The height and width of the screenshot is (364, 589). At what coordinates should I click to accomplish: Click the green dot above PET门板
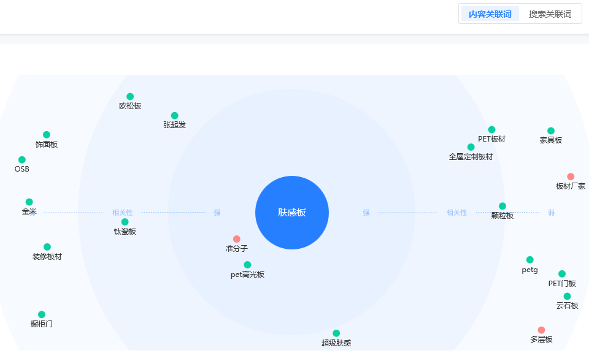tap(562, 273)
